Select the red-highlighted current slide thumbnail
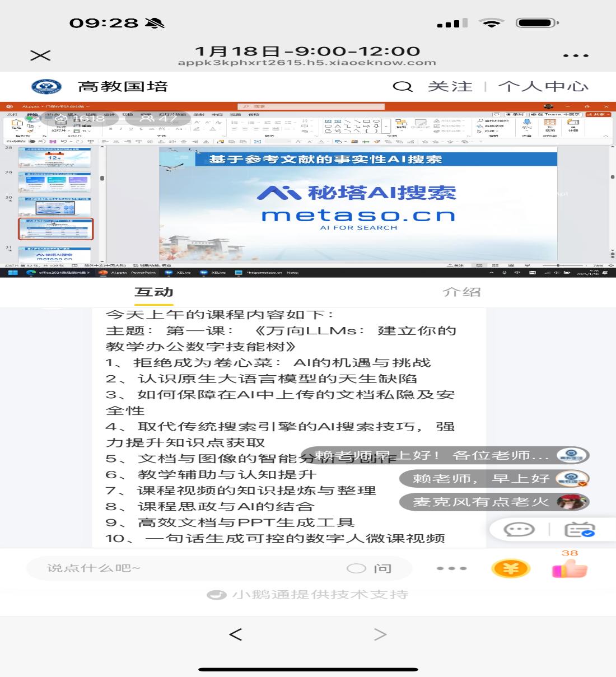Image resolution: width=616 pixels, height=677 pixels. click(55, 229)
